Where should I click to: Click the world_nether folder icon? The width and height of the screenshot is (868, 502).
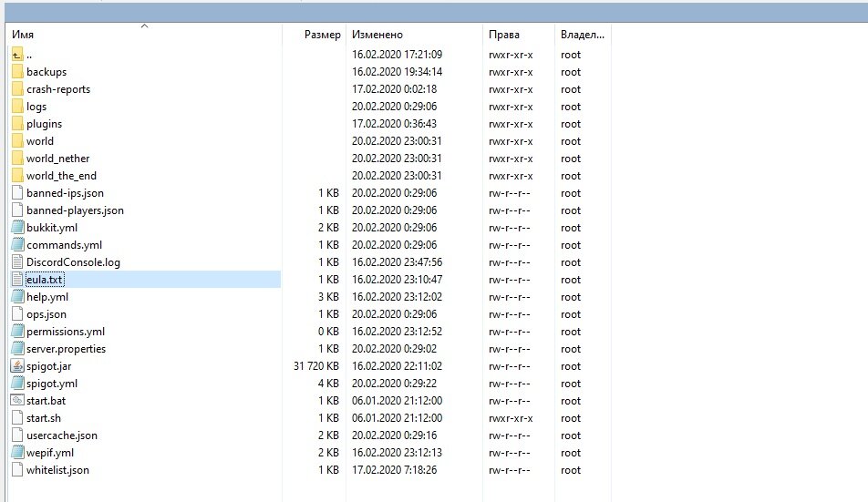(x=17, y=159)
